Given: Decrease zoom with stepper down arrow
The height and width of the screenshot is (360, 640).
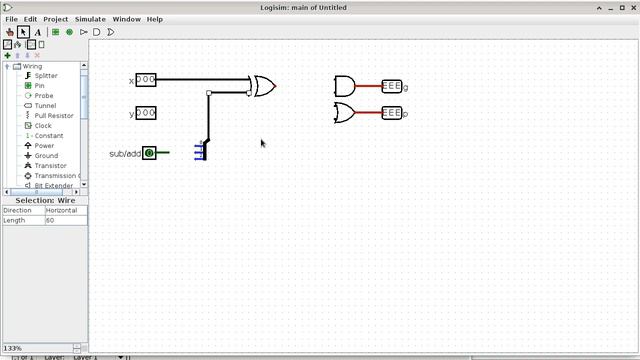Looking at the screenshot, I should tap(77, 351).
